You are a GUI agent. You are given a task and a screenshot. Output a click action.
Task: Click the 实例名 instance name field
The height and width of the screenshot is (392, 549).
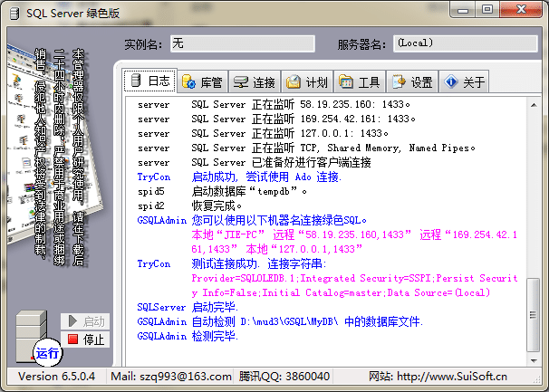pyautogui.click(x=243, y=43)
